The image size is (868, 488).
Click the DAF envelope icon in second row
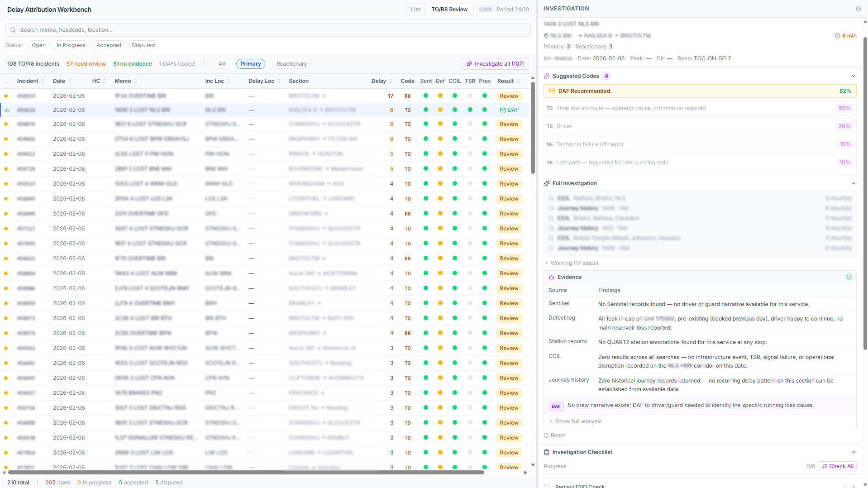pyautogui.click(x=502, y=110)
